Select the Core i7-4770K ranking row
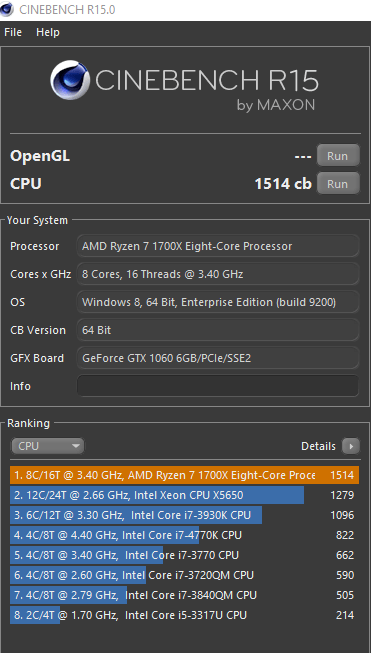The height and width of the screenshot is (653, 371). coord(184,535)
